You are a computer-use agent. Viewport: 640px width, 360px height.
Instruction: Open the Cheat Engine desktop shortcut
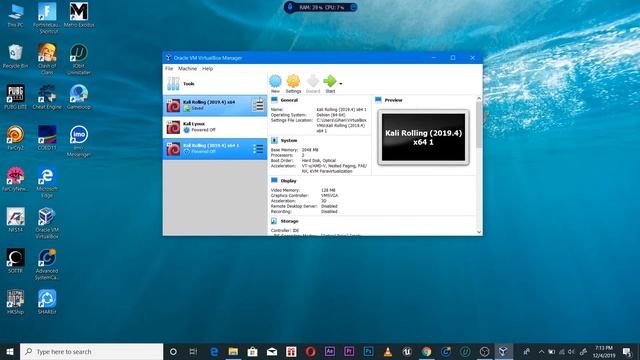pyautogui.click(x=47, y=97)
